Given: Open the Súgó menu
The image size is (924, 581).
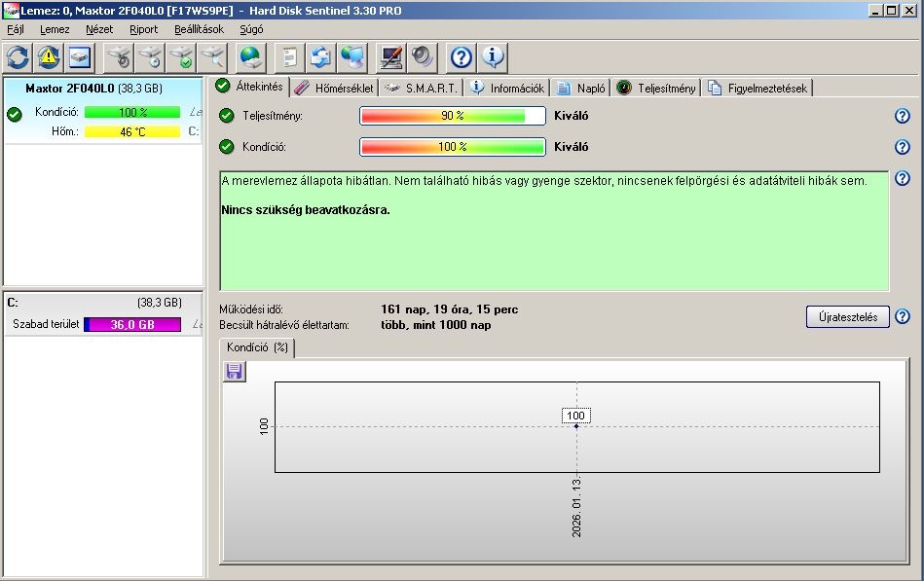Looking at the screenshot, I should click(x=251, y=29).
